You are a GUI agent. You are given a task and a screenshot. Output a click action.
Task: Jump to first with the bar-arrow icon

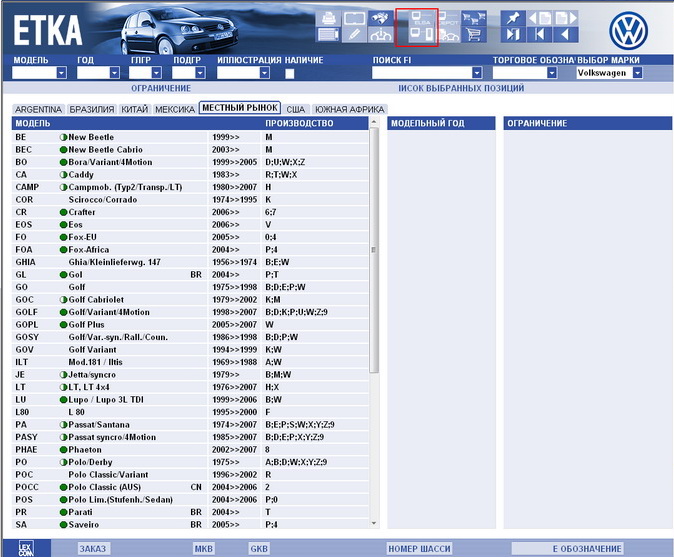(x=539, y=34)
